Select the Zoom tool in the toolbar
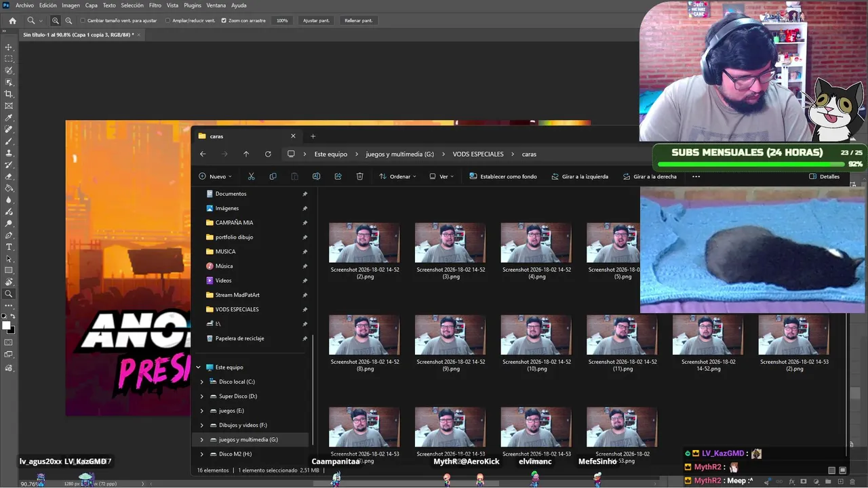This screenshot has width=868, height=488. [9, 294]
